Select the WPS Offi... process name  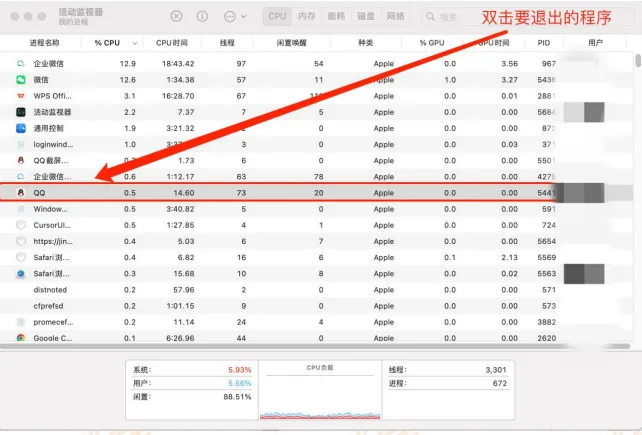click(x=52, y=96)
